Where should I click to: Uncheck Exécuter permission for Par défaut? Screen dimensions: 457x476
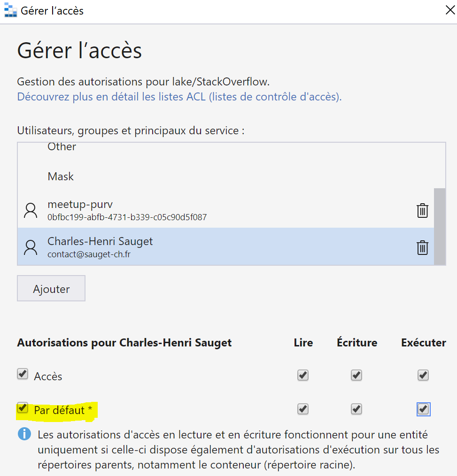423,409
